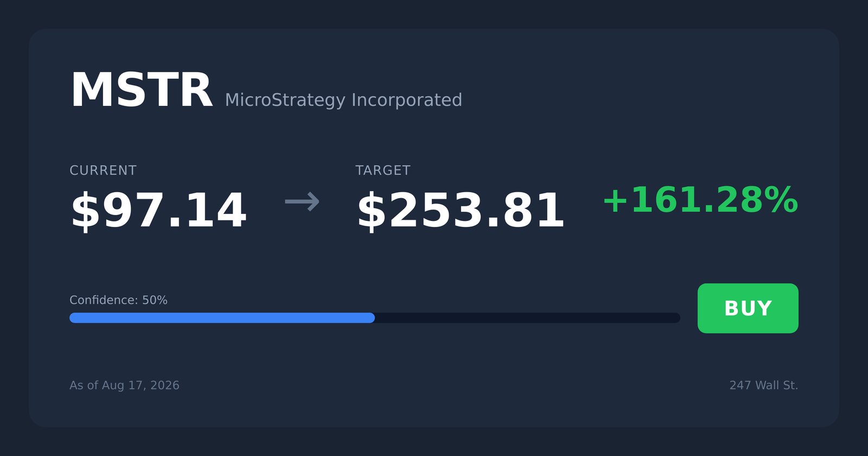868x456 pixels.
Task: Click the dark unfilled part of confidence bar
Action: (527, 318)
